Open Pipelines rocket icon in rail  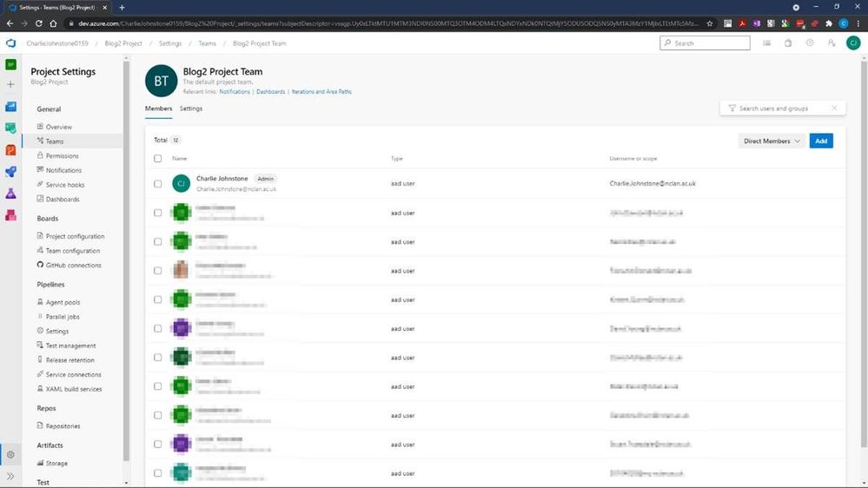coord(10,172)
